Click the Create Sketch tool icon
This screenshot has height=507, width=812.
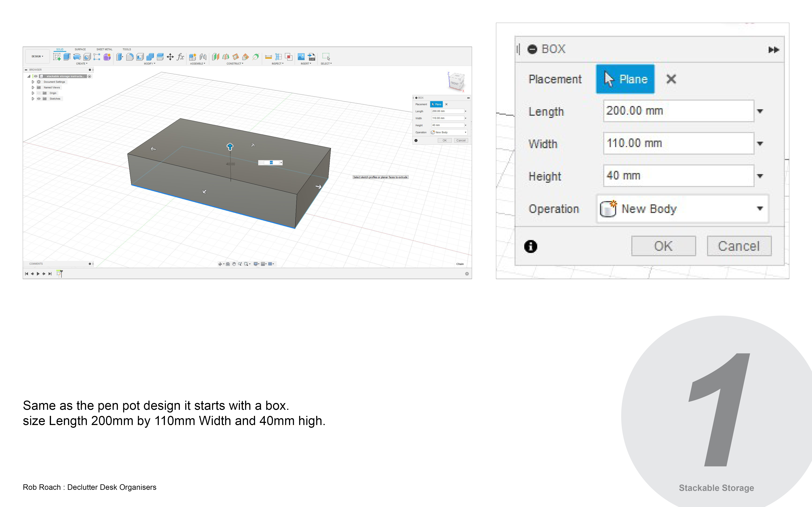pos(57,57)
